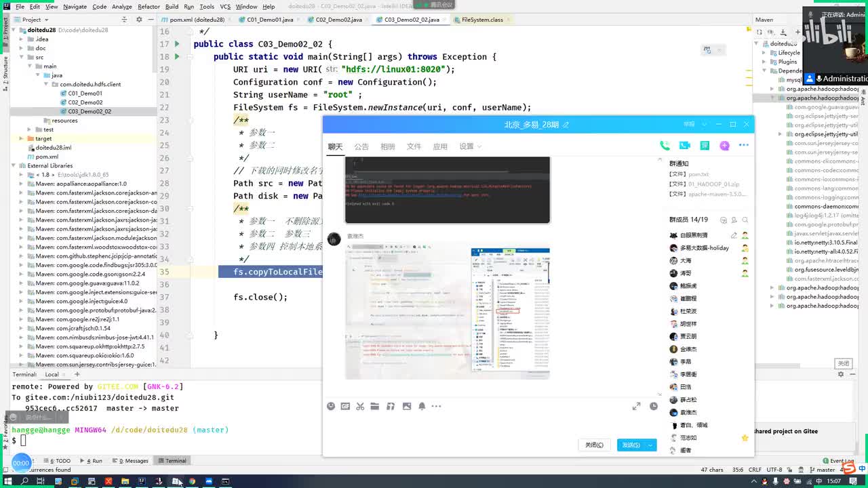Click CRLF line separator in status bar
868x488 pixels.
(754, 470)
